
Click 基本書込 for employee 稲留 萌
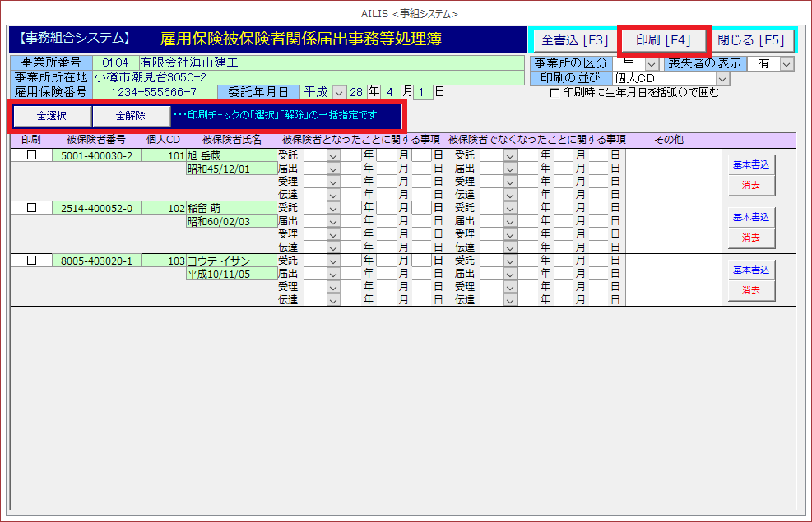(750, 217)
